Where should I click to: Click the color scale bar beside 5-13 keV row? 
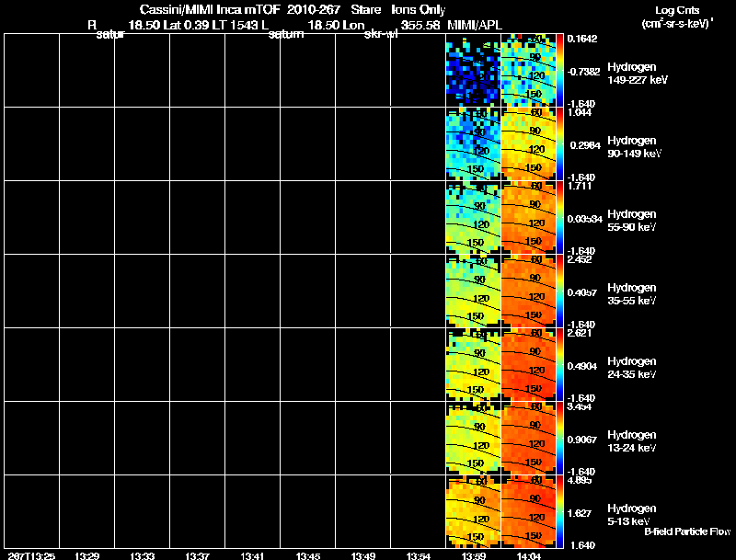pos(559,511)
